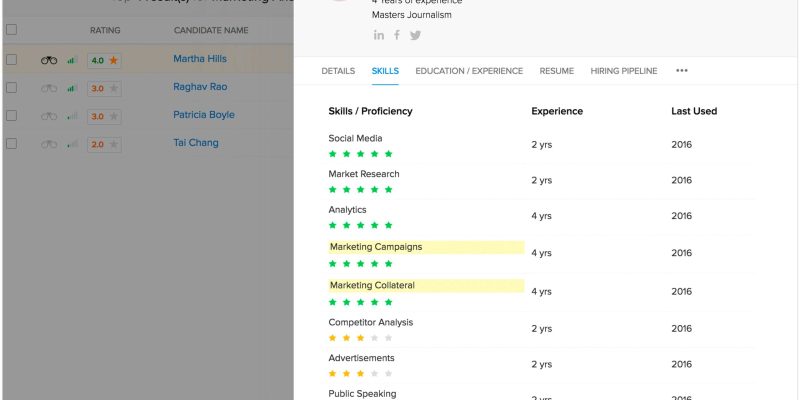Open the LinkedIn profile icon
The image size is (800, 400).
(x=379, y=35)
